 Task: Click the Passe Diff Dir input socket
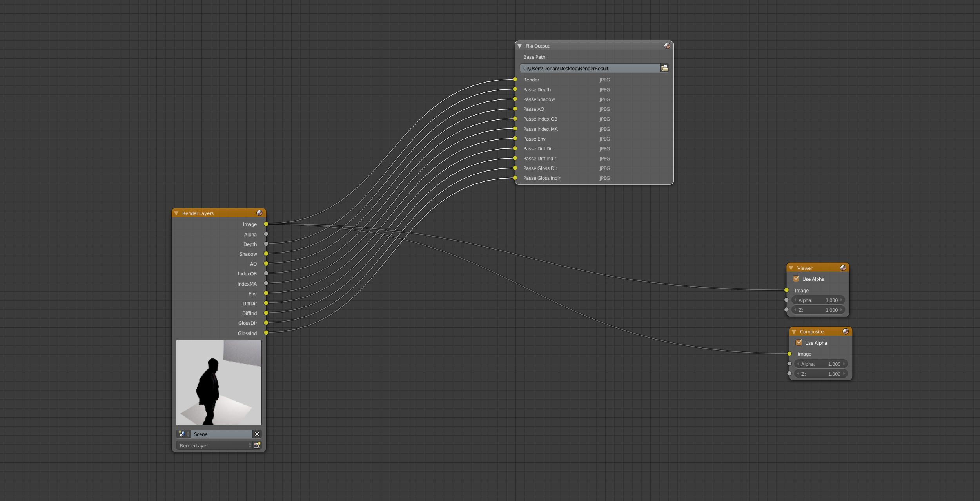[x=515, y=148]
